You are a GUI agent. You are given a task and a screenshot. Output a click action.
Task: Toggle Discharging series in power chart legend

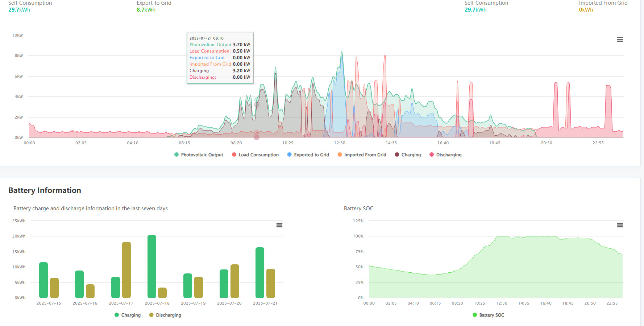point(449,155)
